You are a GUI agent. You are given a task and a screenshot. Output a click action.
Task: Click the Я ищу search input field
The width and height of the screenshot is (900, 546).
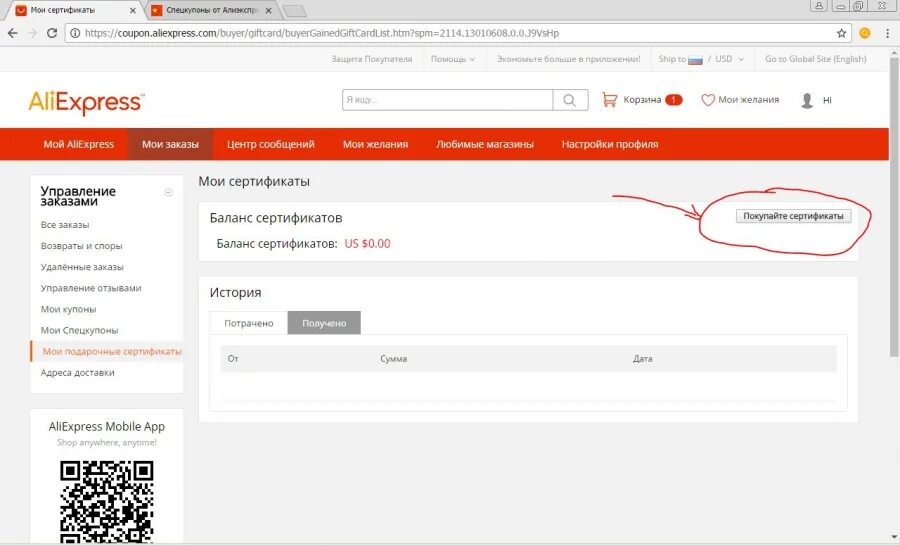[448, 100]
